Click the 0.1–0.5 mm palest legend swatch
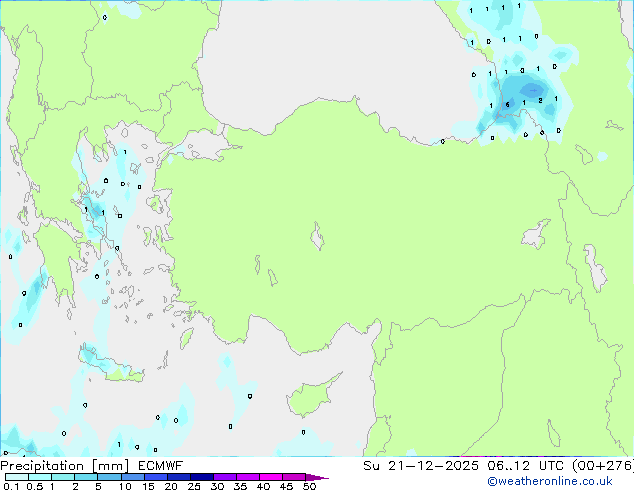The height and width of the screenshot is (490, 634). coord(17,477)
